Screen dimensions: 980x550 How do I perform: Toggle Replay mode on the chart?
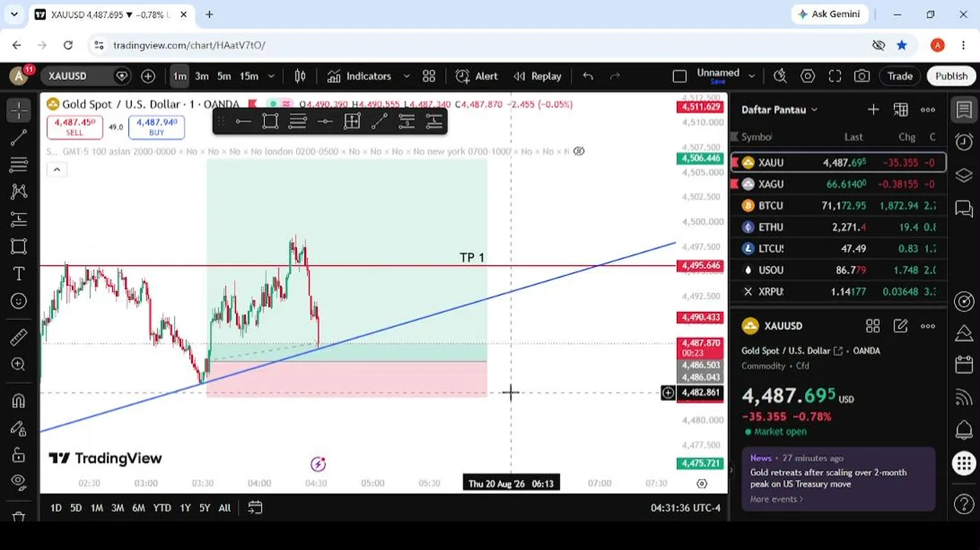538,76
